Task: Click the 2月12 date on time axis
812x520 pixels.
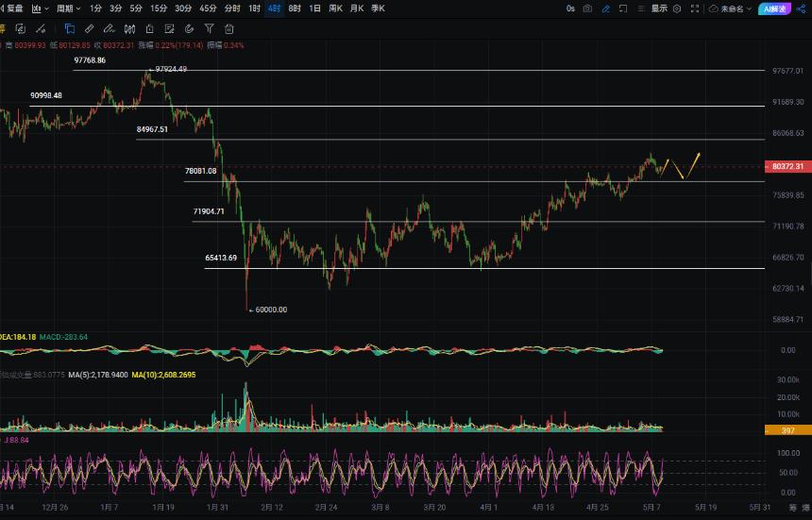Action: pyautogui.click(x=272, y=507)
